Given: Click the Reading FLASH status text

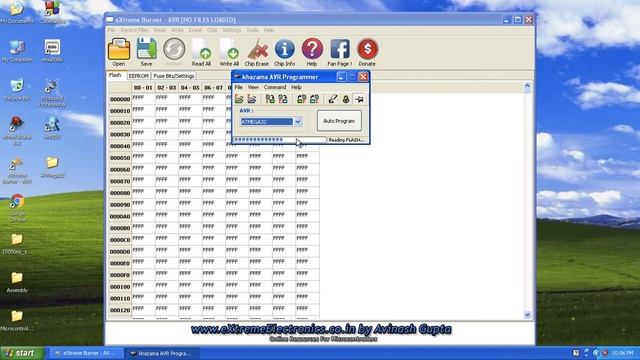Looking at the screenshot, I should coord(346,140).
